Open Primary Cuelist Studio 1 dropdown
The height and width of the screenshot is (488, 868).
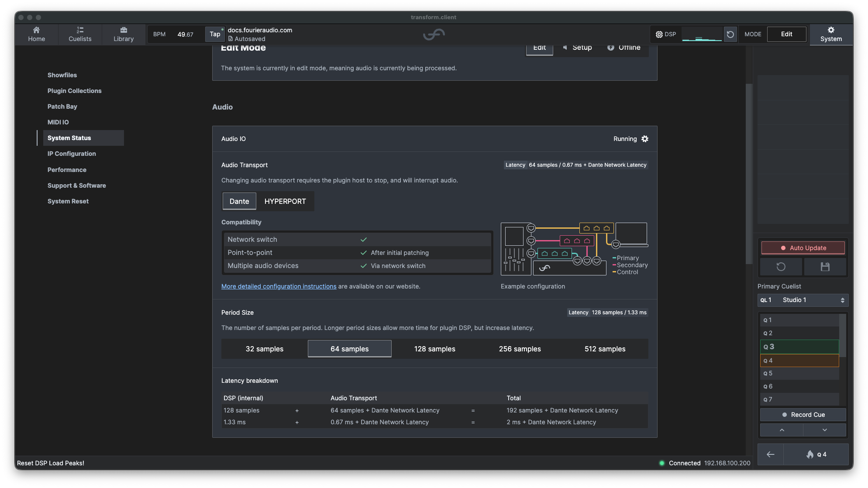(803, 300)
